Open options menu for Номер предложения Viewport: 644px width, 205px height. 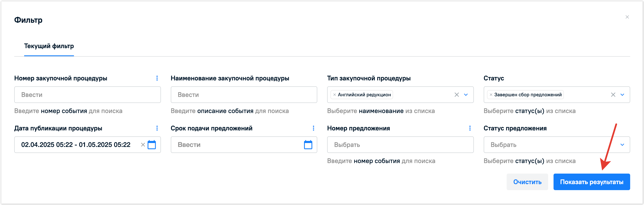pos(470,128)
